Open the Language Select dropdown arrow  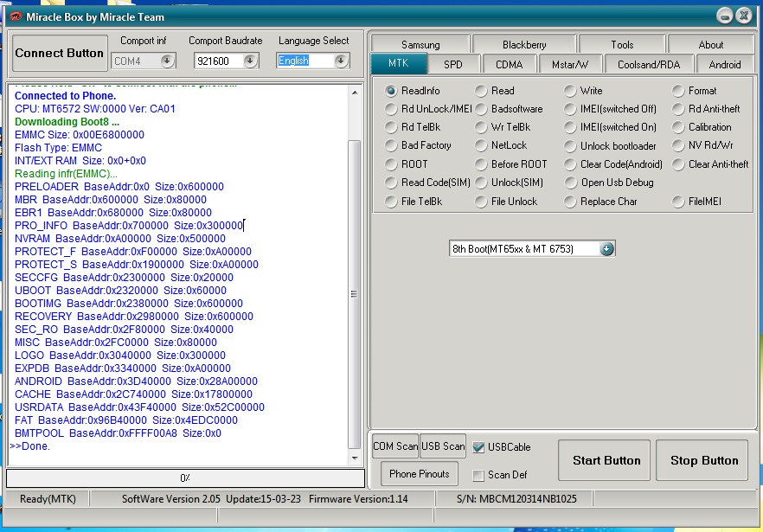pos(341,61)
